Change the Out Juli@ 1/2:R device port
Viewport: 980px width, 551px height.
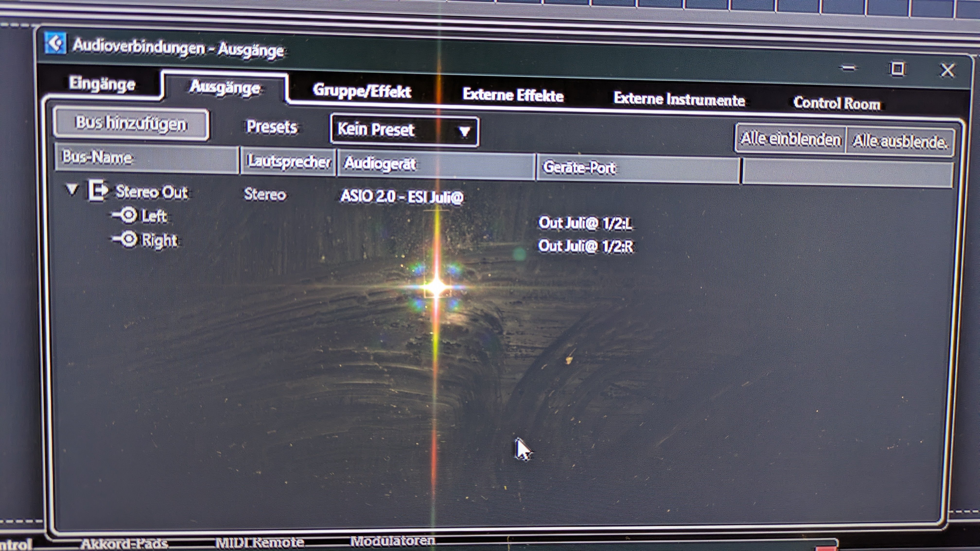point(586,246)
